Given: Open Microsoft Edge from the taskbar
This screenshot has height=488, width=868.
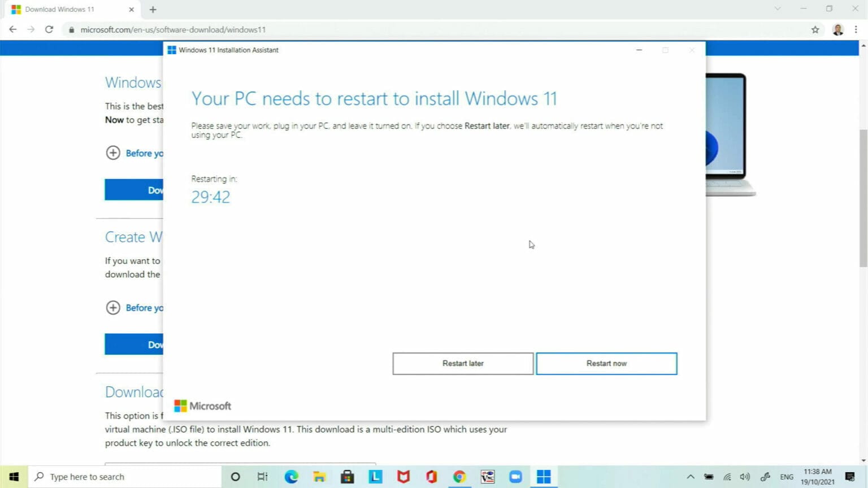Looking at the screenshot, I should pos(291,476).
